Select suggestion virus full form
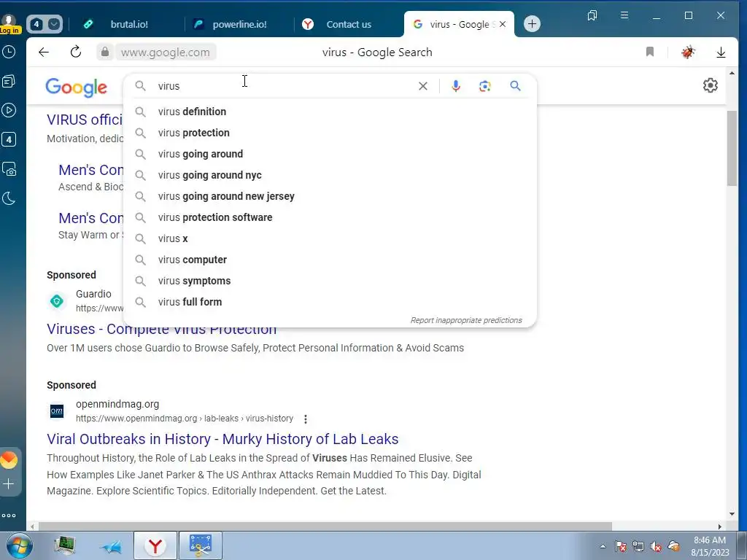 coord(330,302)
